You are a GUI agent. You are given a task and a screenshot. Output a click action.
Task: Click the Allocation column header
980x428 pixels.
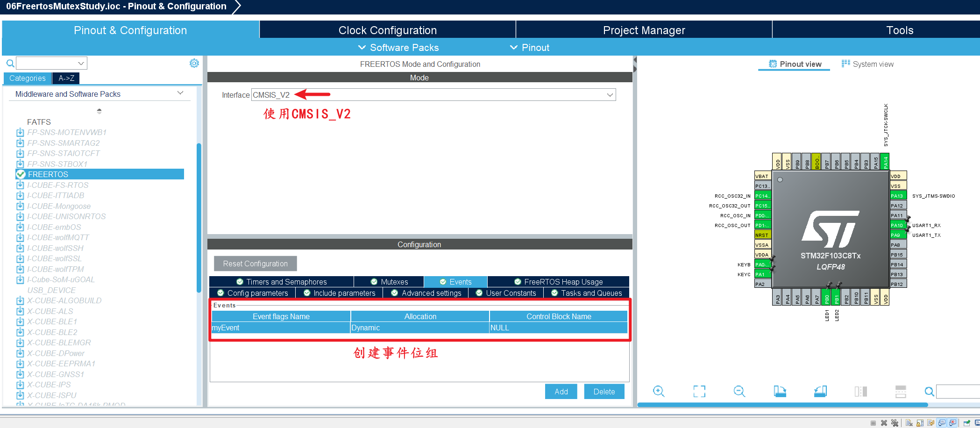point(420,316)
